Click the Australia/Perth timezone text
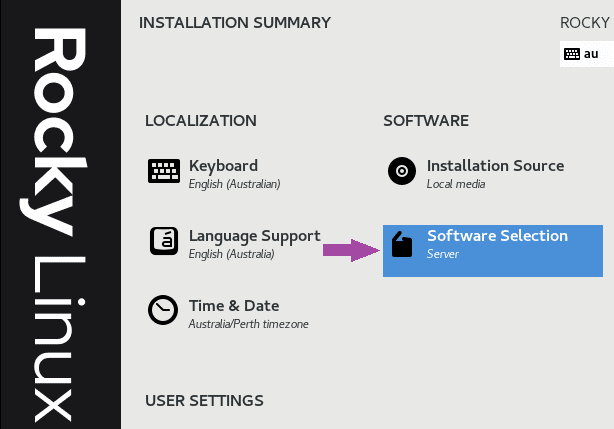Viewport: 614px width, 429px height. (248, 324)
